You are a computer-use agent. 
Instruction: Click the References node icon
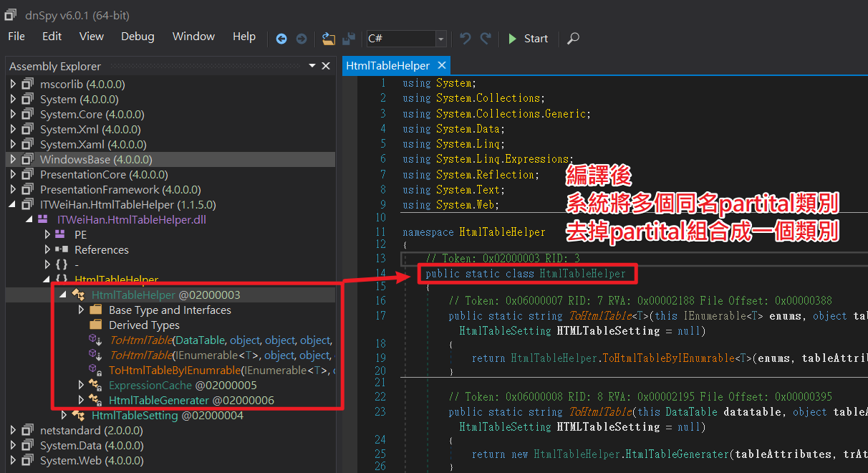tap(62, 249)
